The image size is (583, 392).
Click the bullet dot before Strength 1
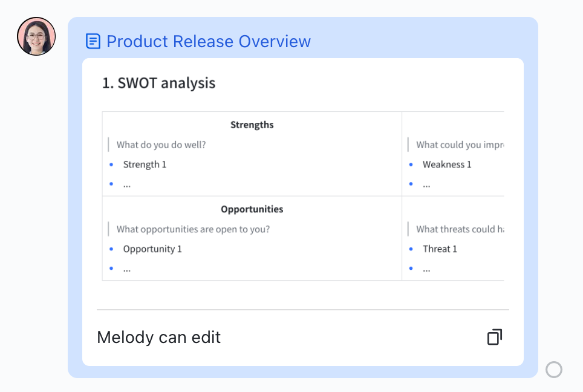[111, 165]
